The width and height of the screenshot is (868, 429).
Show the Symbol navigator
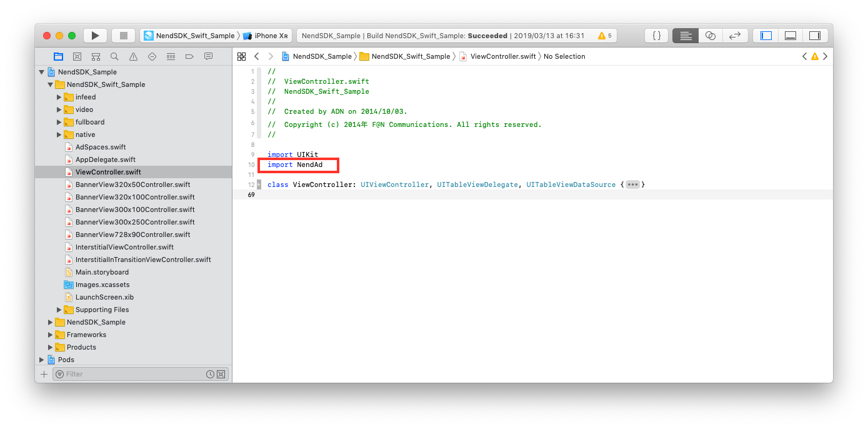[x=96, y=56]
